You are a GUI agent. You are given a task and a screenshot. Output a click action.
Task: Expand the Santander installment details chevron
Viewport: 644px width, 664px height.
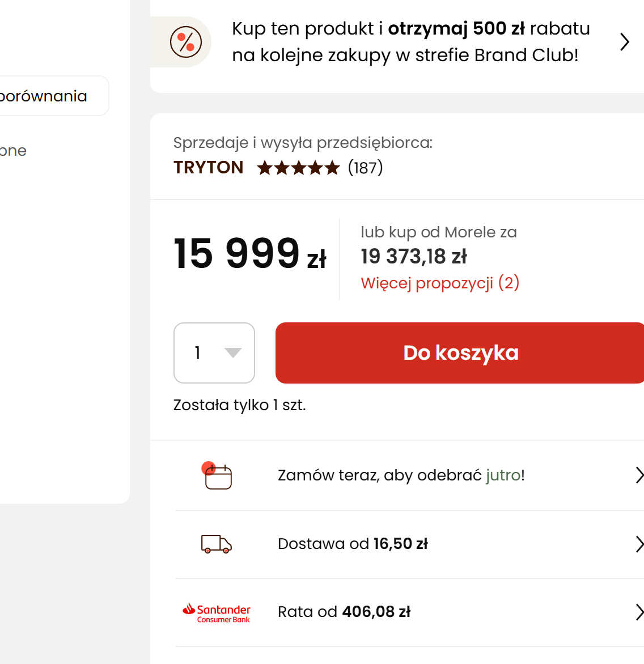[639, 612]
